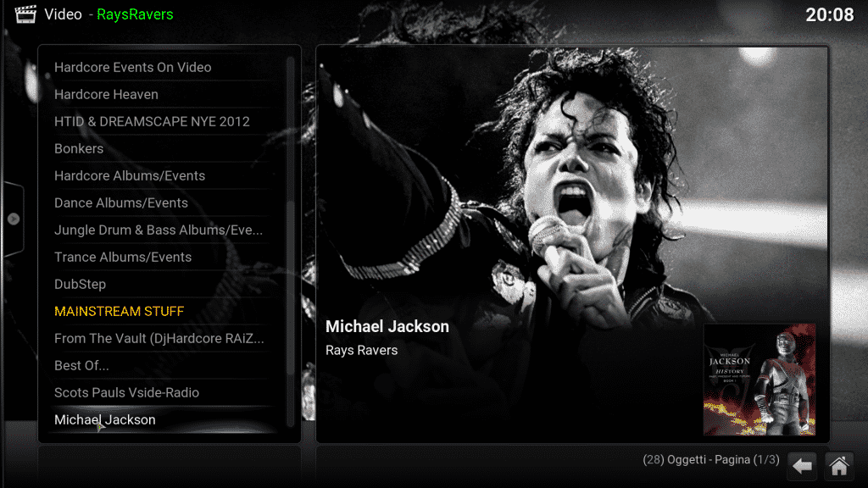
Task: Open Dance Albums/Events
Action: (164, 203)
